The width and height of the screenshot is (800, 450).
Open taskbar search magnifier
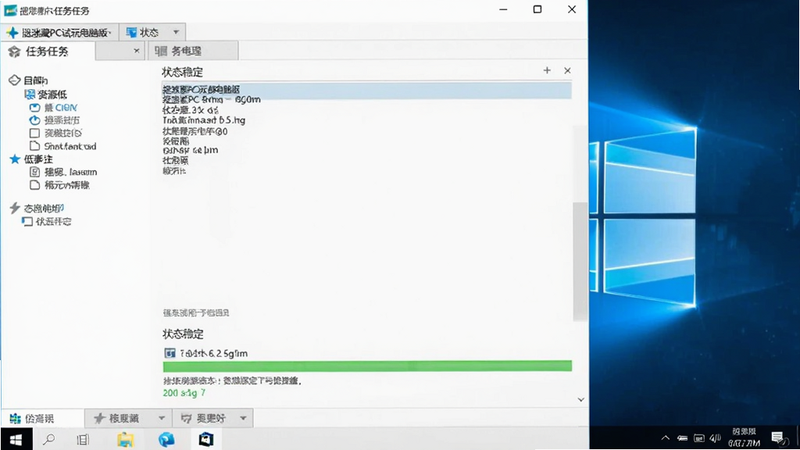(x=49, y=439)
